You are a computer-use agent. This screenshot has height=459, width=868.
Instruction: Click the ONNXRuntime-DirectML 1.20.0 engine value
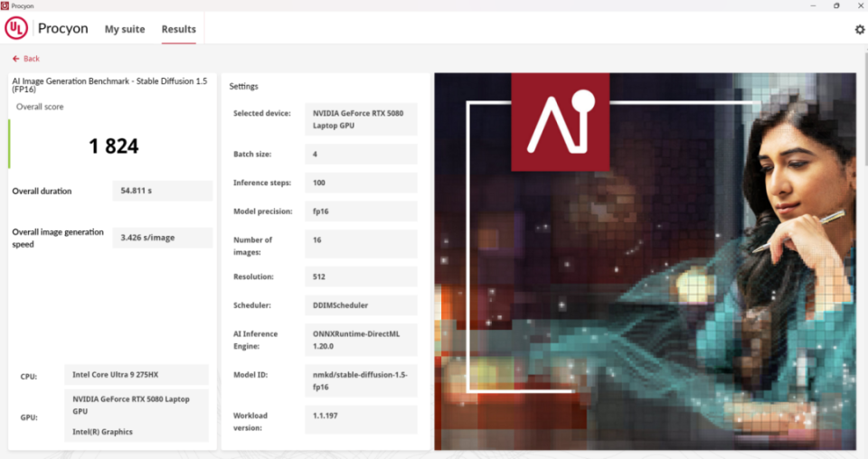pos(361,340)
